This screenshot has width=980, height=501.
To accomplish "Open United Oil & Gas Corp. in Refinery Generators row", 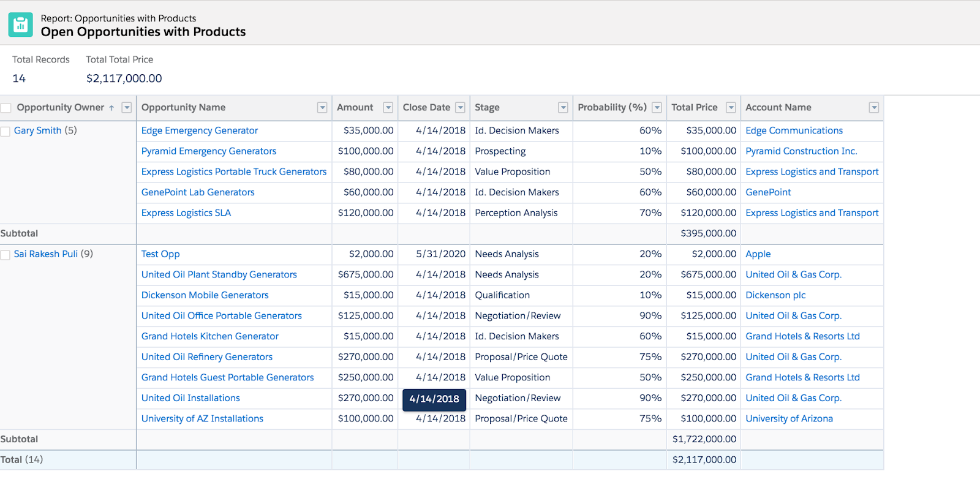I will pyautogui.click(x=793, y=356).
